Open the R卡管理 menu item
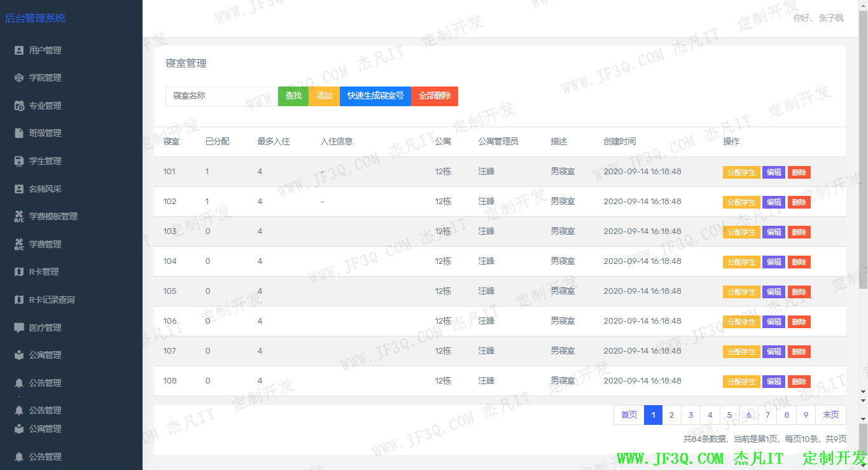The height and width of the screenshot is (470, 868). pyautogui.click(x=44, y=272)
